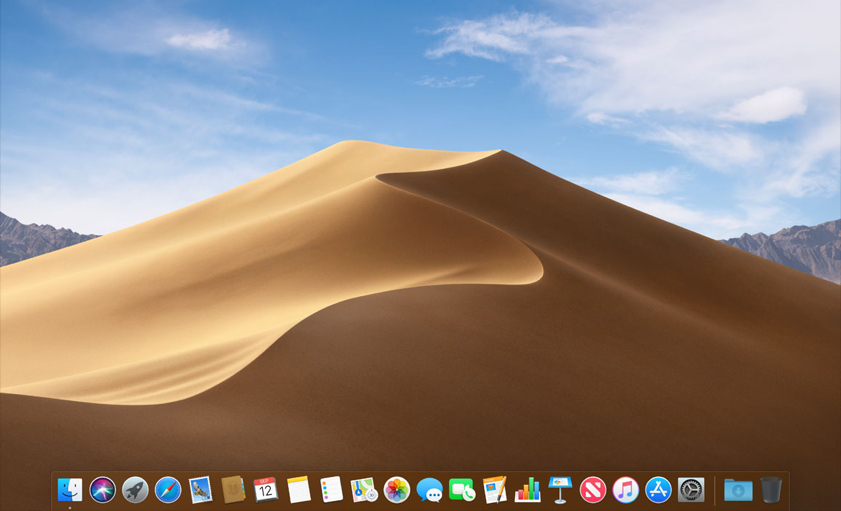
Task: Open the App Store
Action: [658, 489]
